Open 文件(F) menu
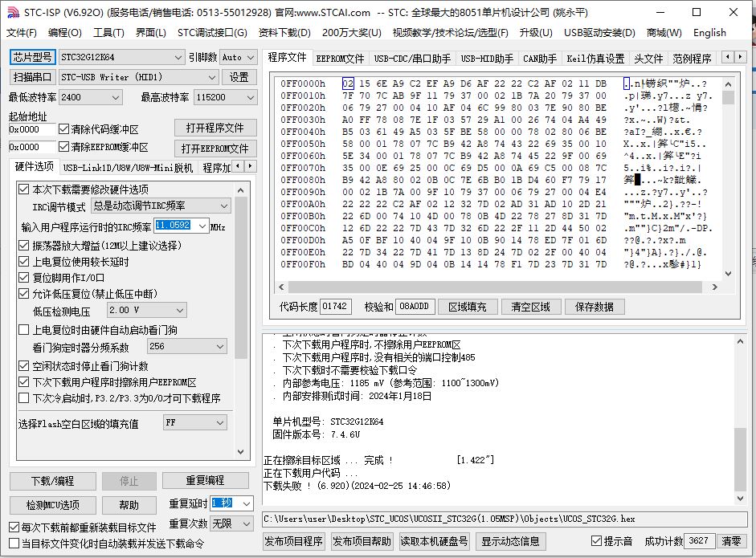The image size is (756, 558). pos(22,33)
